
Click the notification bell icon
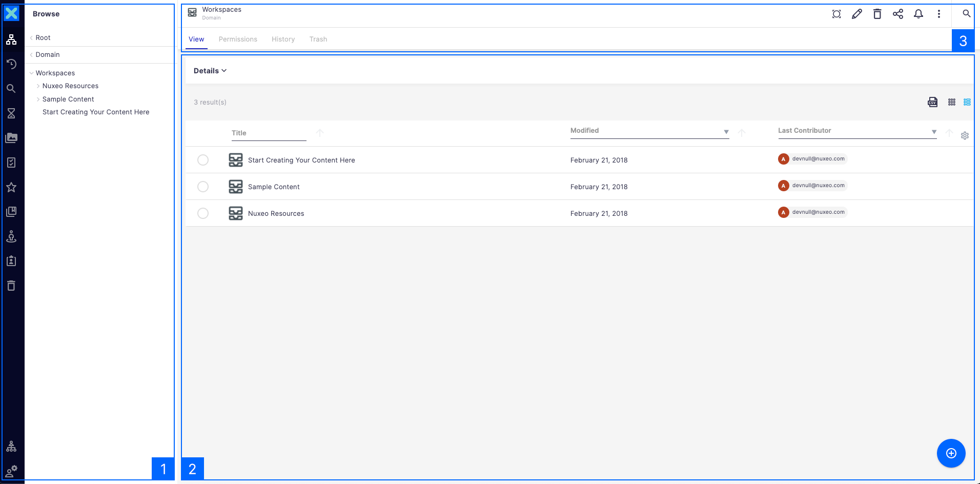point(918,14)
